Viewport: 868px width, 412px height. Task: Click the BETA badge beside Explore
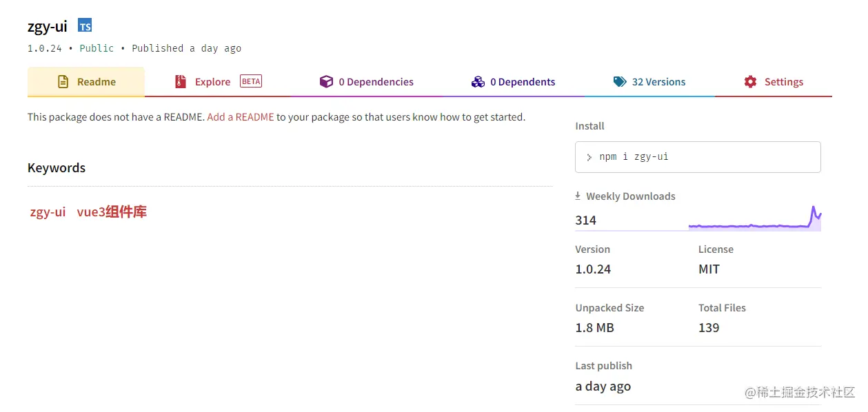(x=251, y=81)
